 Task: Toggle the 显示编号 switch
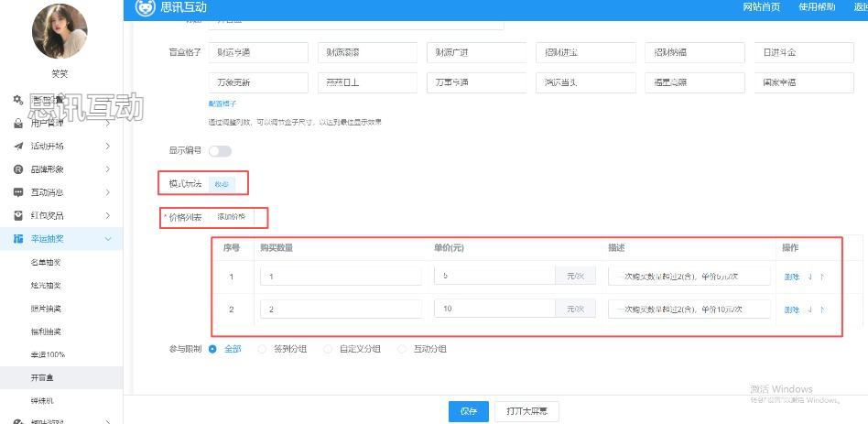coord(220,151)
